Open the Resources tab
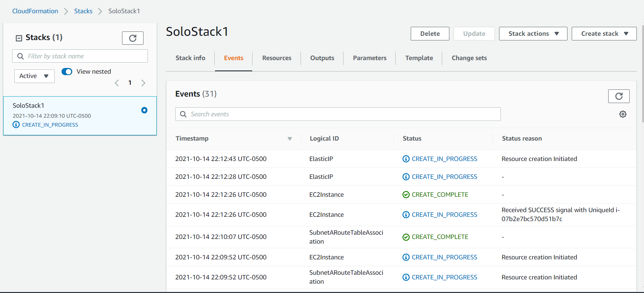Image resolution: width=644 pixels, height=293 pixels. point(277,58)
